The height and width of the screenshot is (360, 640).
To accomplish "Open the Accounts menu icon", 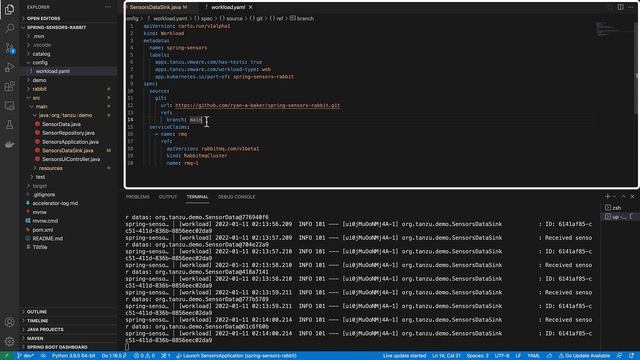I will pos(9,322).
